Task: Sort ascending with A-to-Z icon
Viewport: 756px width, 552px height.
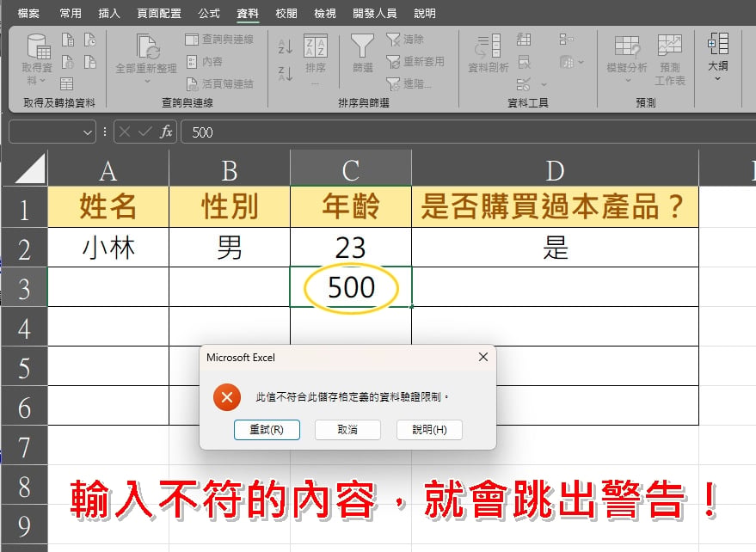Action: (286, 46)
